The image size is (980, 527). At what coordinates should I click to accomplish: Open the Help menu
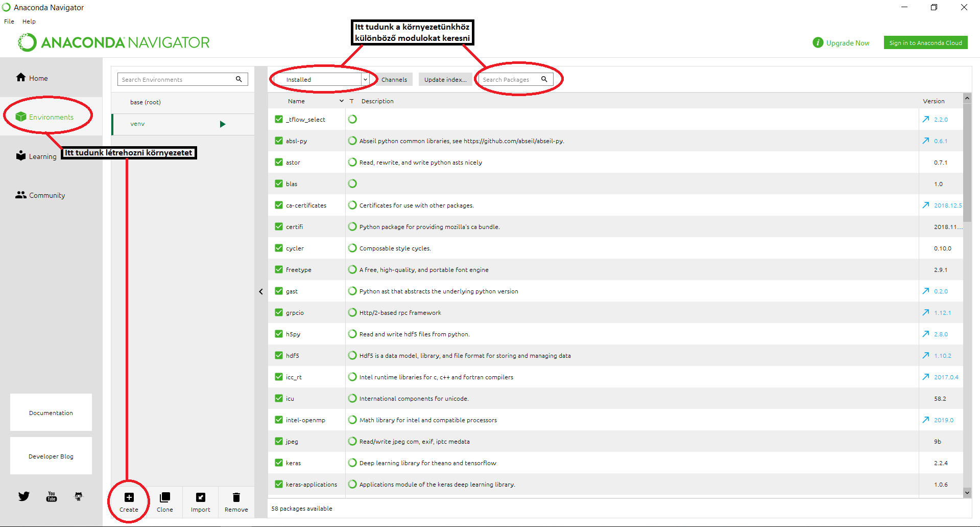(x=29, y=21)
